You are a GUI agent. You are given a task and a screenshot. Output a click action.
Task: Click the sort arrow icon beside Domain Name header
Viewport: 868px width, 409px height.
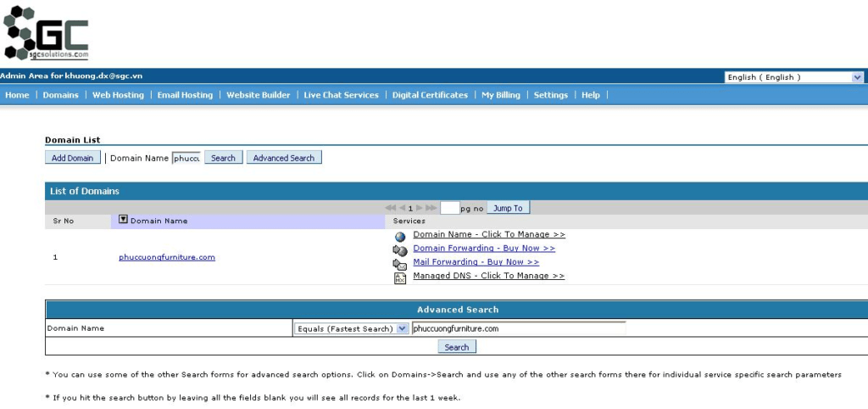pos(124,220)
